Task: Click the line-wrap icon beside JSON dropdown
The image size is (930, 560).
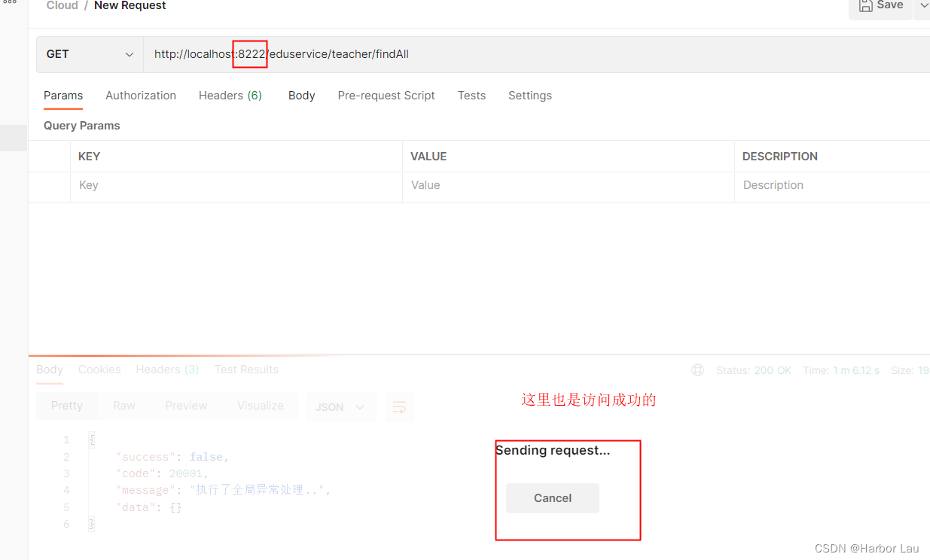Action: click(x=399, y=407)
